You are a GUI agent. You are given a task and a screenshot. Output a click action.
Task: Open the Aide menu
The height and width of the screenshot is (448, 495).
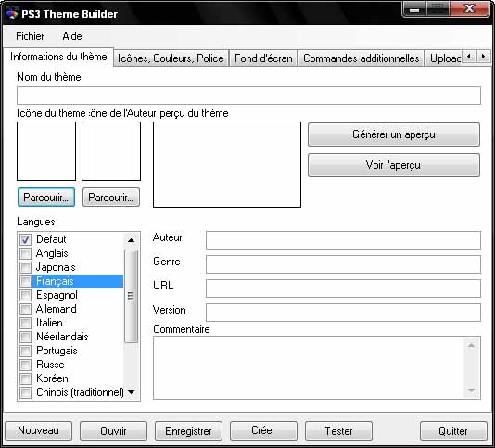pos(72,36)
